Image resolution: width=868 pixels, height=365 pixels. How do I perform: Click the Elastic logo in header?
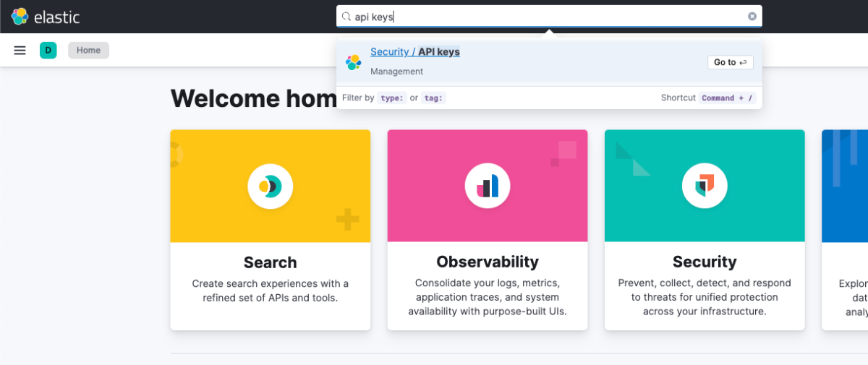tap(45, 17)
